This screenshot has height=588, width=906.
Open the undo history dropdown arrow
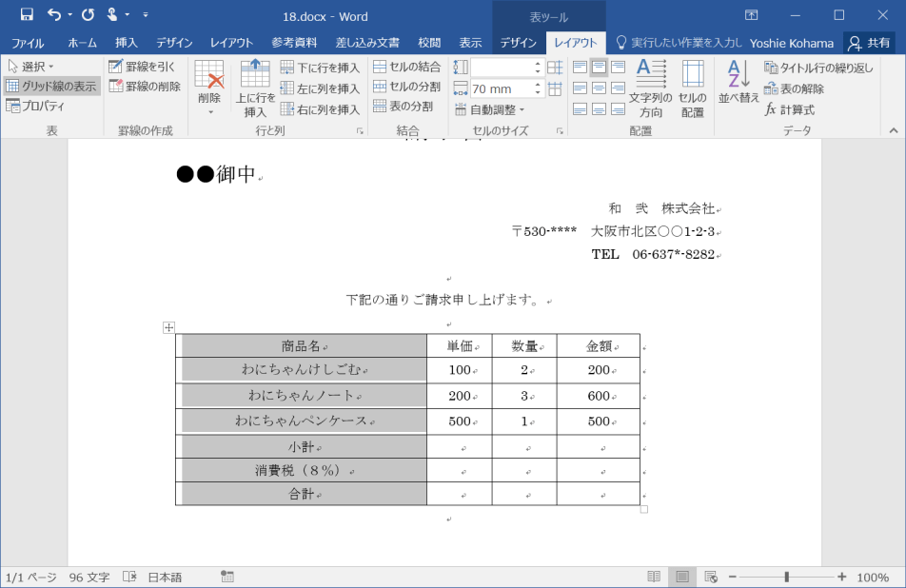[x=69, y=15]
